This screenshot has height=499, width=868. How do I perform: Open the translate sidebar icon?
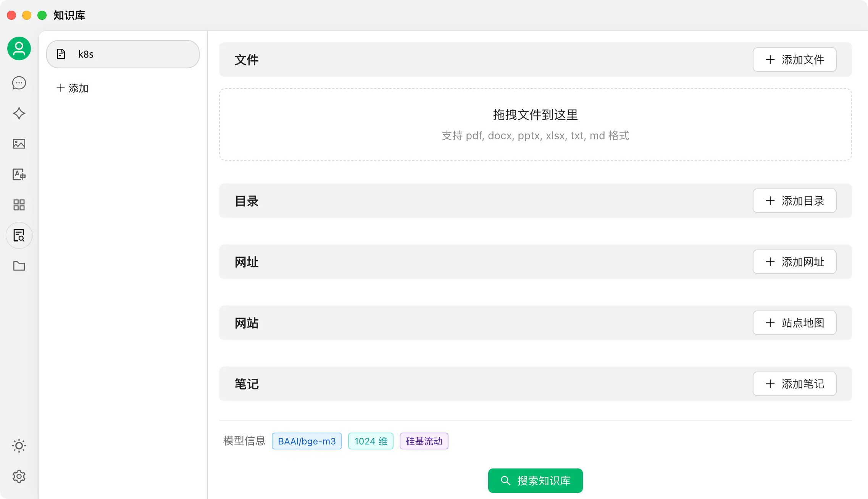tap(19, 174)
